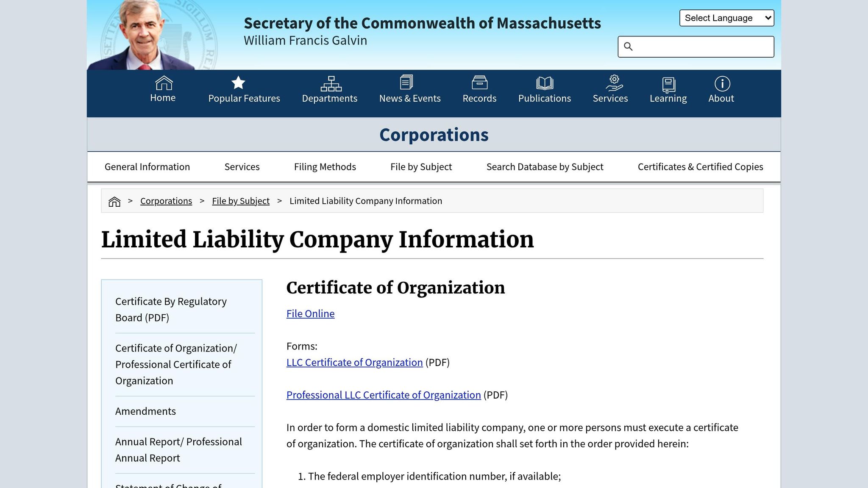Open the Departments org-chart icon
The image size is (868, 488).
[331, 83]
